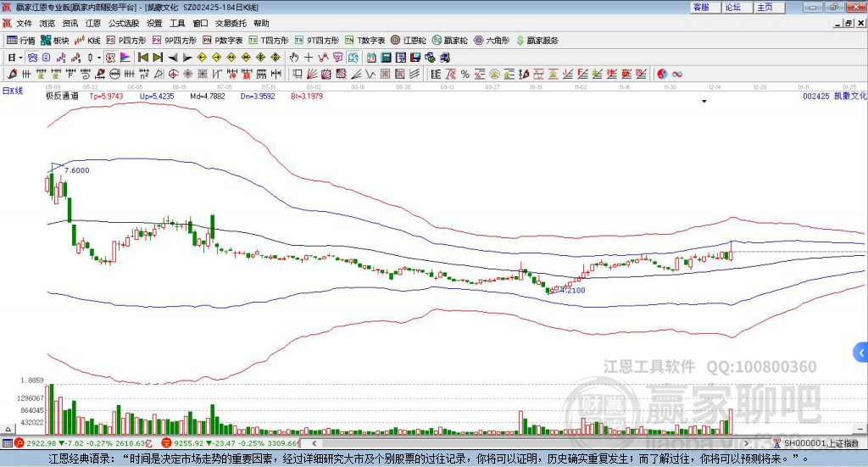Open the calendar icon in toolbar
868x467 pixels.
[371, 58]
